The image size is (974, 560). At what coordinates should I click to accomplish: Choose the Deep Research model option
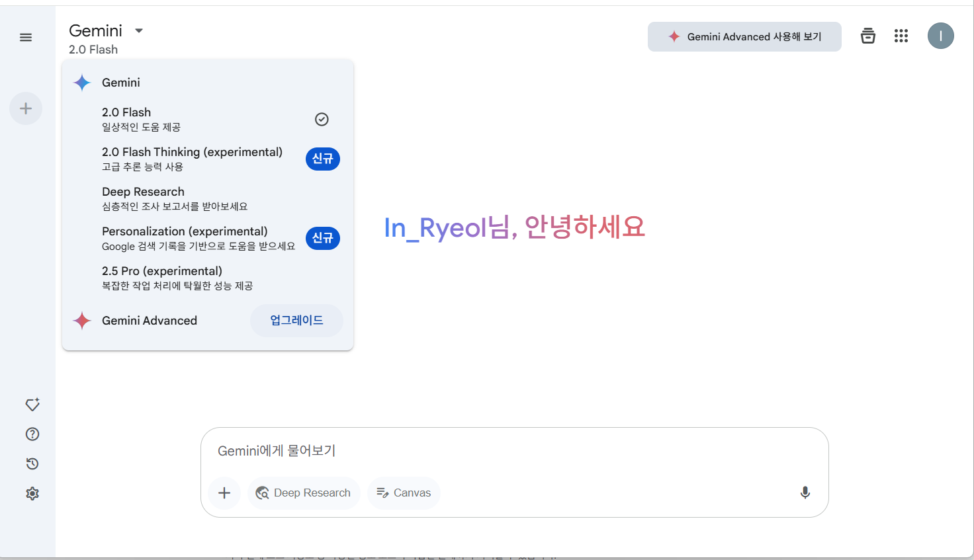[208, 198]
